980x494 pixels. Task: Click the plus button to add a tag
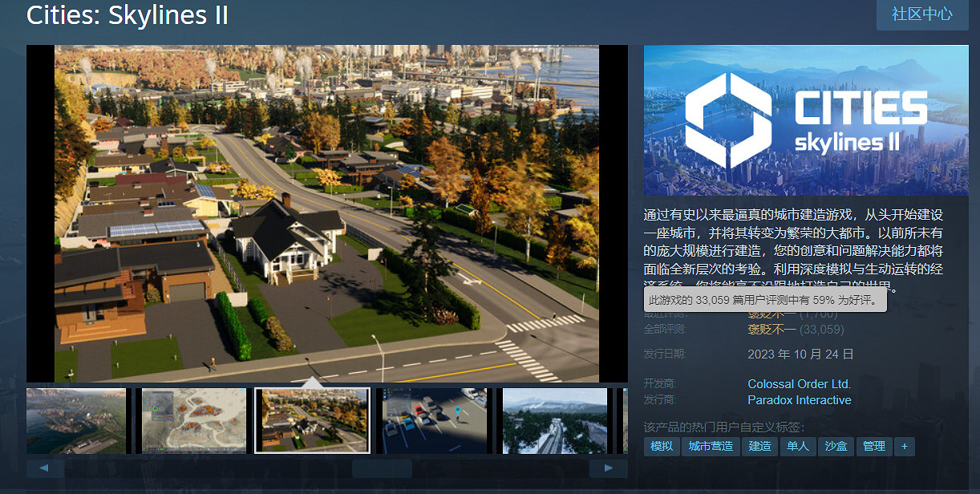(x=905, y=447)
